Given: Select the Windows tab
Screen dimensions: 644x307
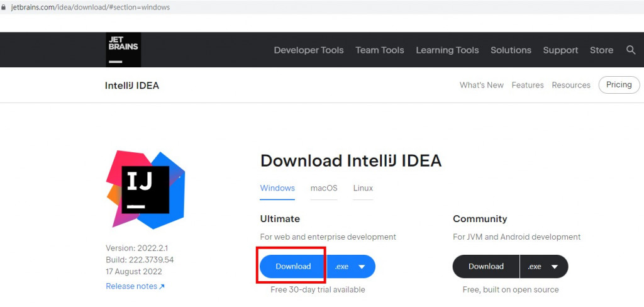Looking at the screenshot, I should 277,188.
